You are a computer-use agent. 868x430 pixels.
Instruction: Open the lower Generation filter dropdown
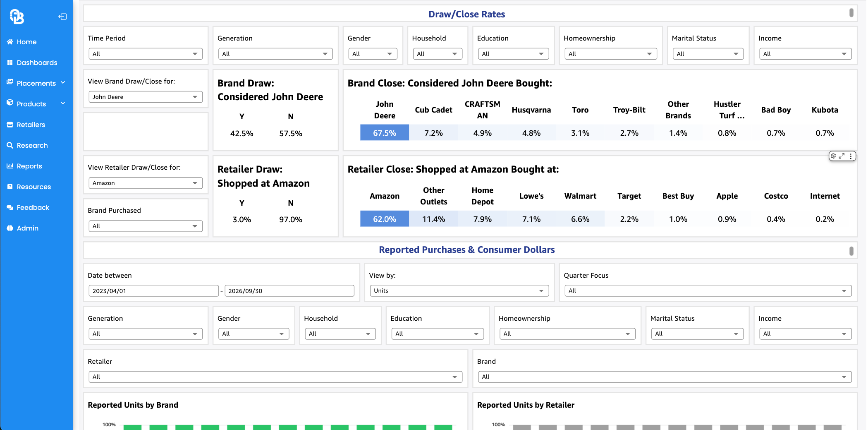146,334
